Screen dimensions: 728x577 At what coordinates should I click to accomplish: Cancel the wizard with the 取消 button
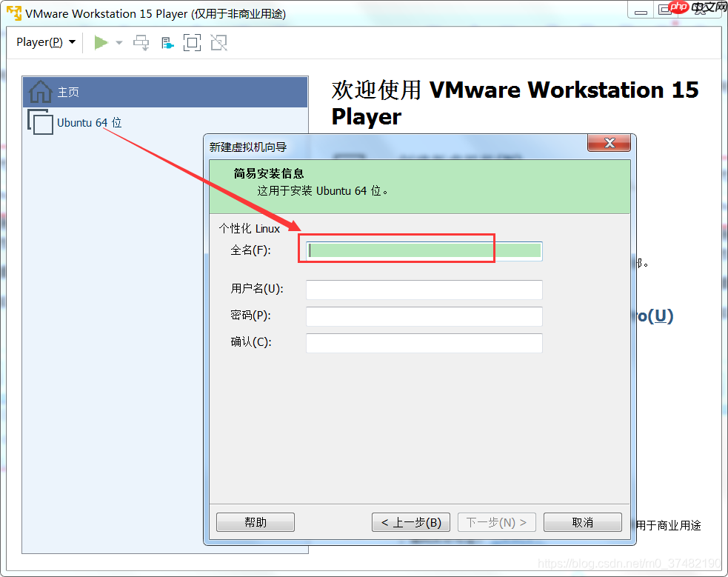pos(583,522)
